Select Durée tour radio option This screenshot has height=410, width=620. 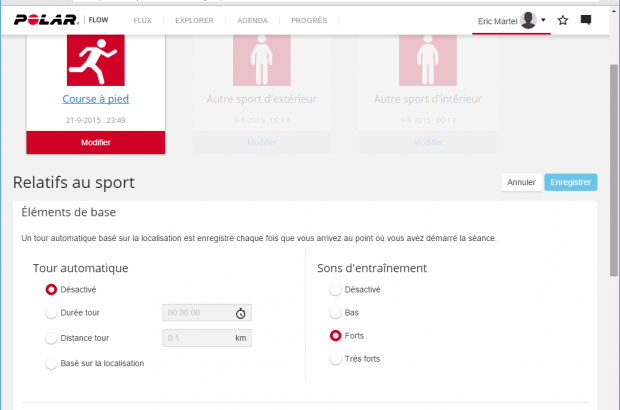click(x=52, y=313)
